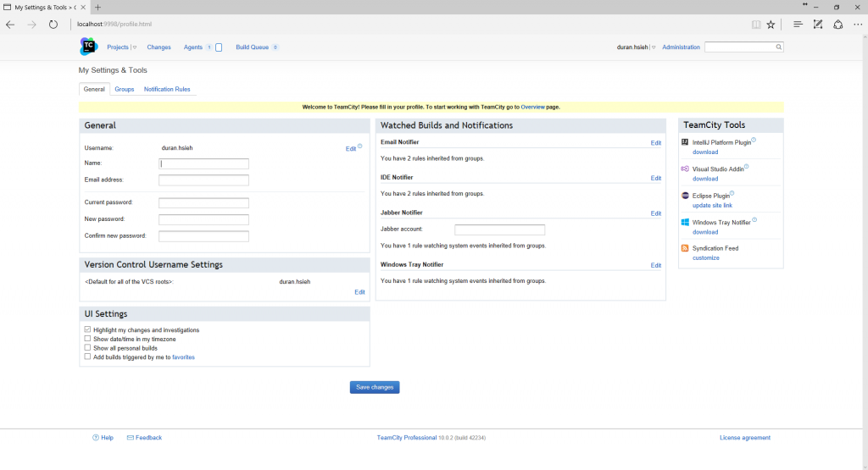Click the search magnifier icon
Viewport: 868px width, 470px height.
click(x=778, y=47)
